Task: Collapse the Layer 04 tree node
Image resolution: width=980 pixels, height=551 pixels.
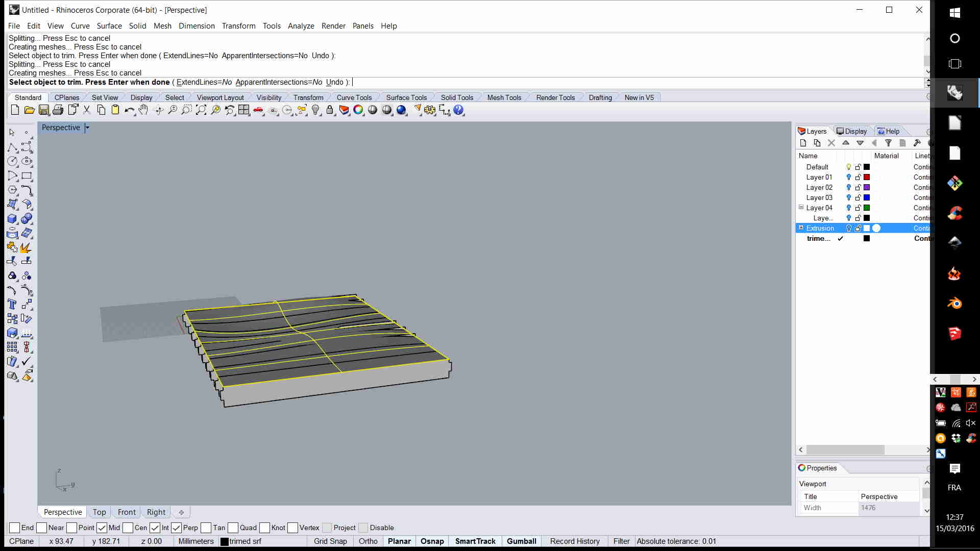Action: click(x=801, y=207)
